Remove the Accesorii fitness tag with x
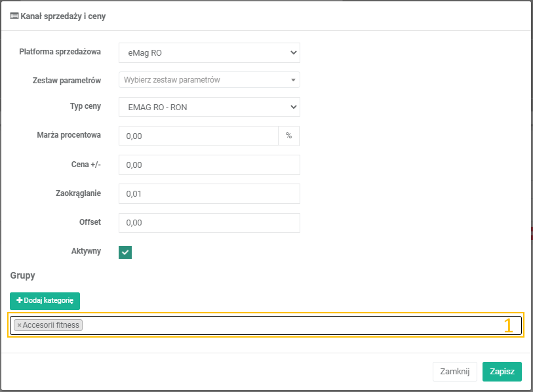533x392 pixels. 20,325
